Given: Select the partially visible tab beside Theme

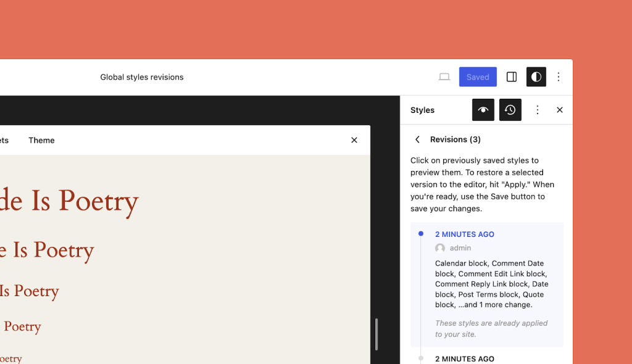Looking at the screenshot, I should 4,140.
